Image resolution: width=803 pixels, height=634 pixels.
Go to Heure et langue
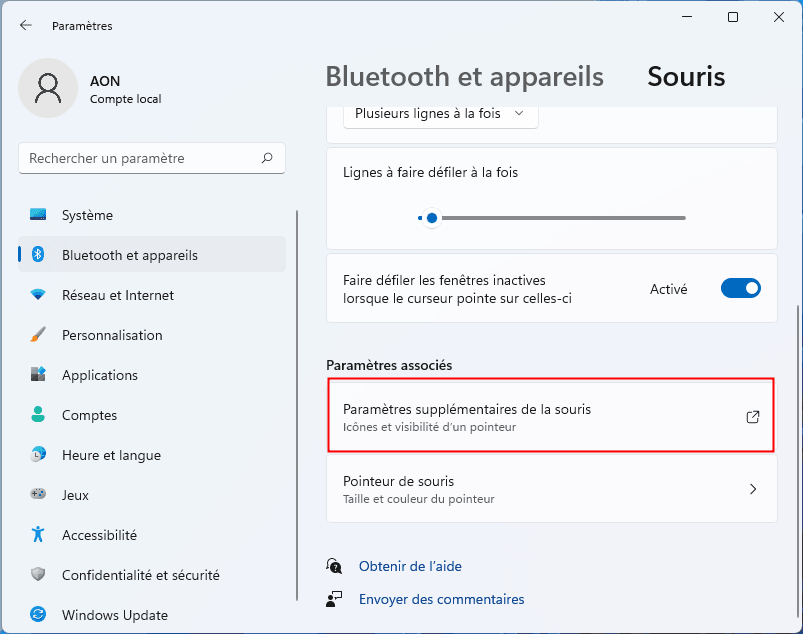(111, 455)
